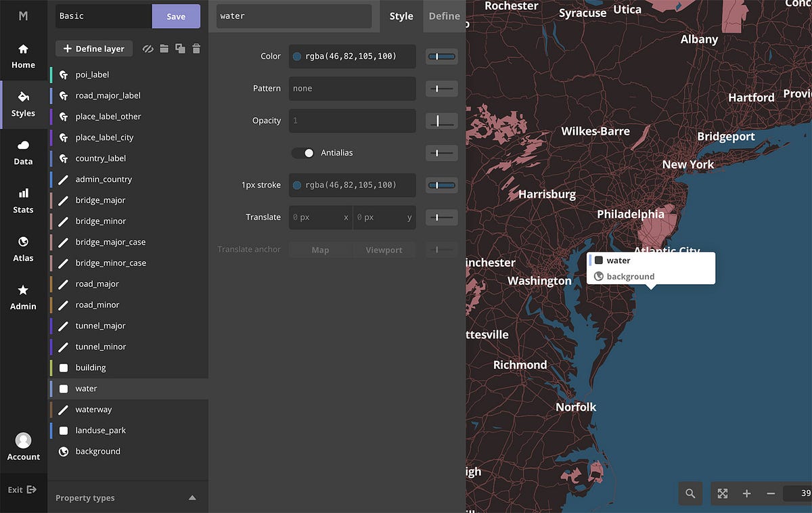Open the blue color swatch beside the rgba value
Screen dimensions: 812x513
tap(296, 56)
